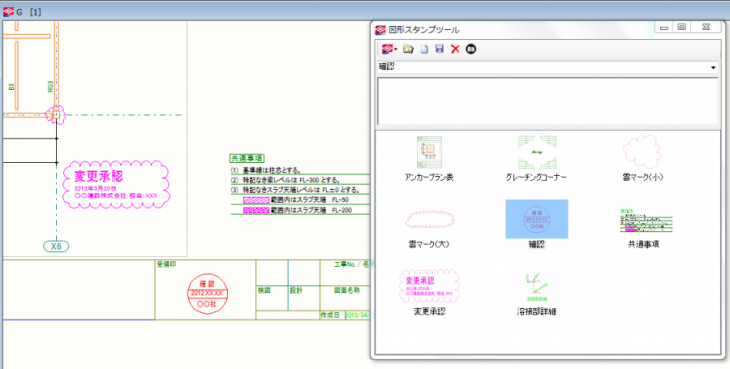Click the グレーチングコーナー label text

pyautogui.click(x=536, y=177)
